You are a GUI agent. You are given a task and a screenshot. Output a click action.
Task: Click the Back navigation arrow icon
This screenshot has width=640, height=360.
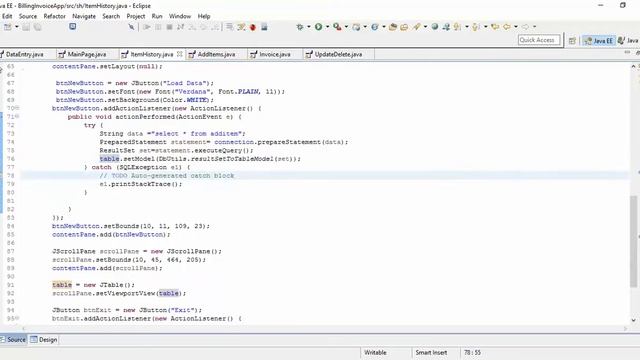coord(507,27)
